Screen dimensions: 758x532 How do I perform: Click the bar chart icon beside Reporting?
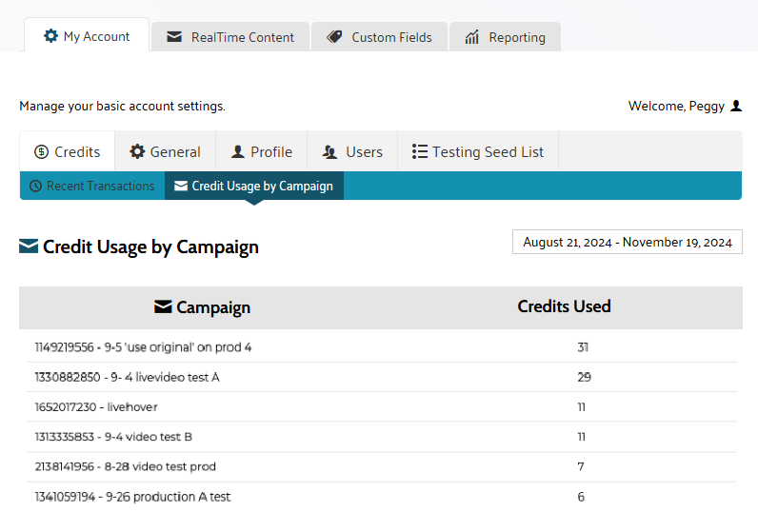472,37
